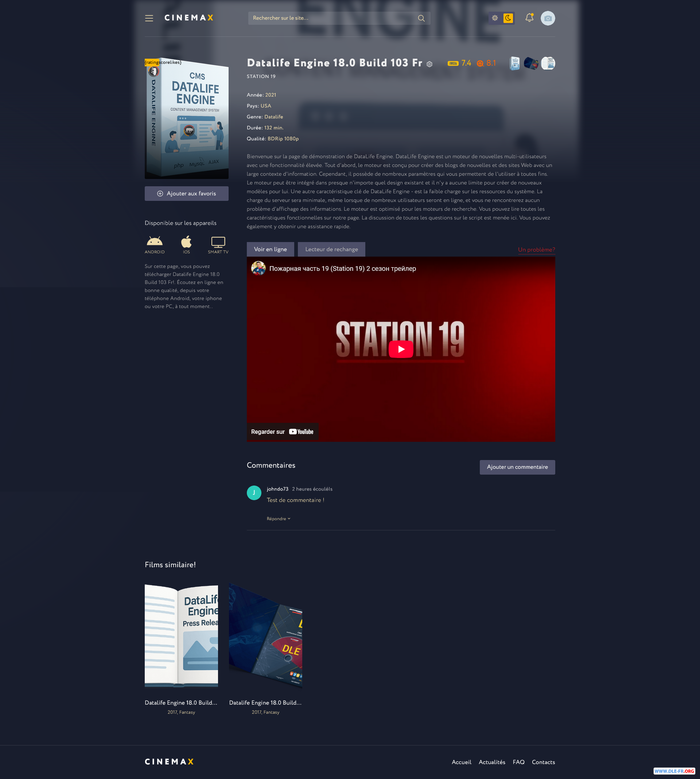Go to Actualités footer link
The width and height of the screenshot is (700, 779).
point(491,762)
